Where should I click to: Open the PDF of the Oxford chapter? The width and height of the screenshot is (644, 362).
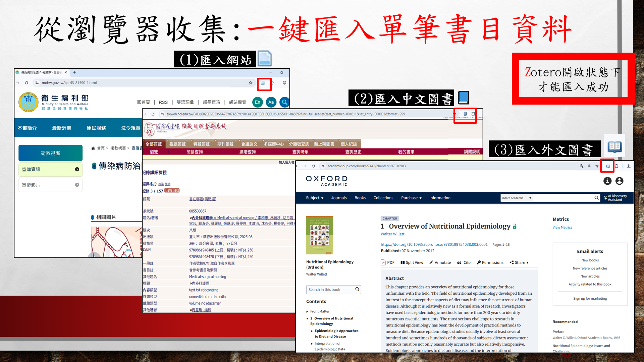(x=387, y=262)
